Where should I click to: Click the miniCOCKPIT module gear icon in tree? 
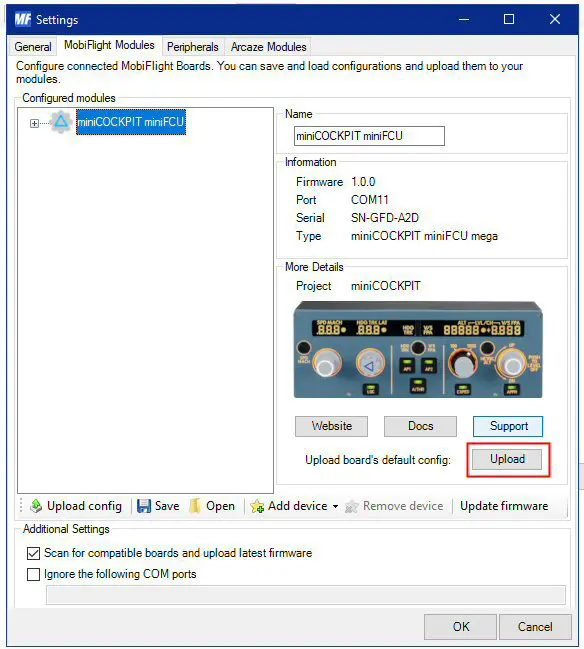point(61,122)
